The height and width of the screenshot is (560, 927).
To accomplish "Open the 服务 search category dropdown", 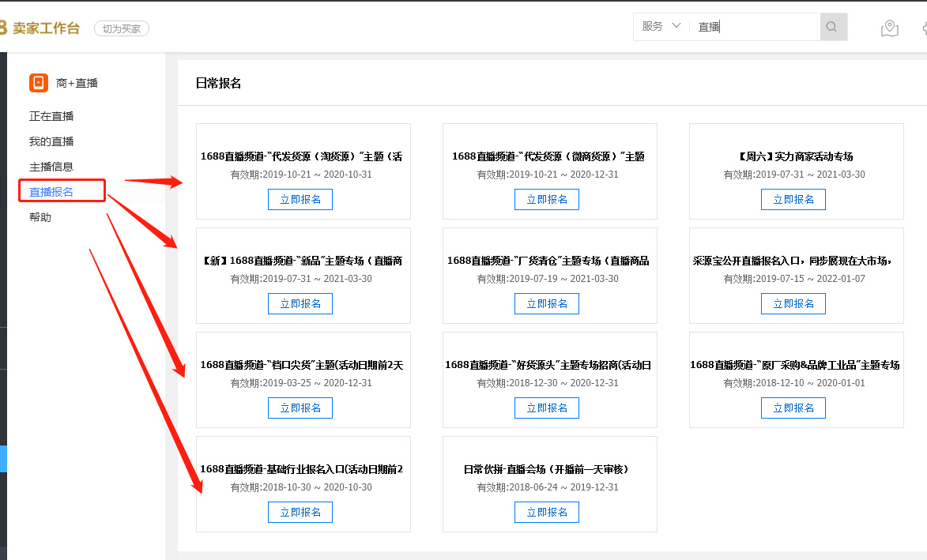I will click(661, 27).
